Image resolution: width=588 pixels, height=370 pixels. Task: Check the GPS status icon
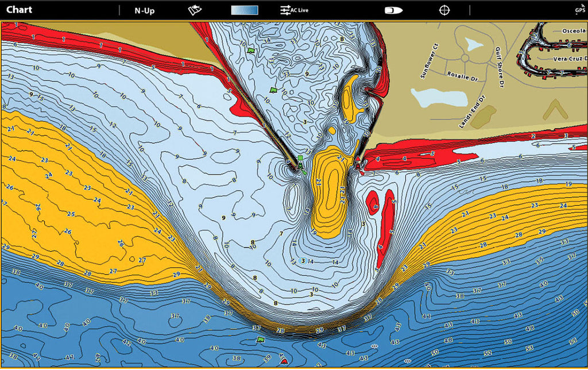coord(580,9)
